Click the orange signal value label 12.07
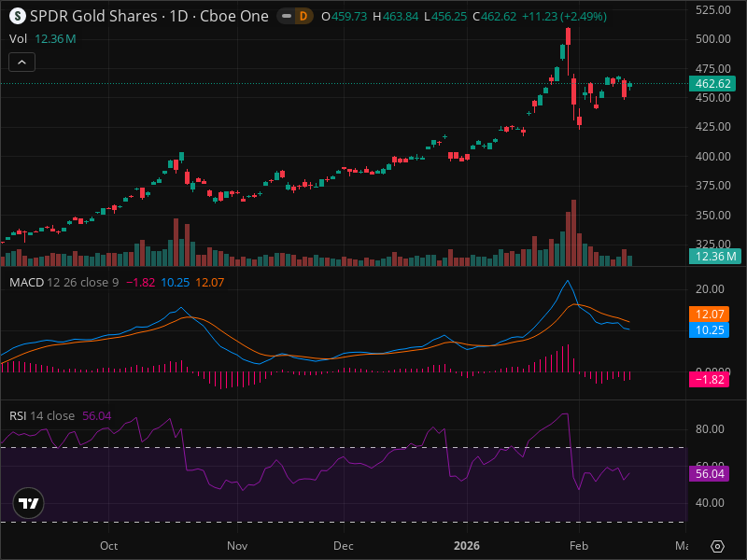 point(709,314)
